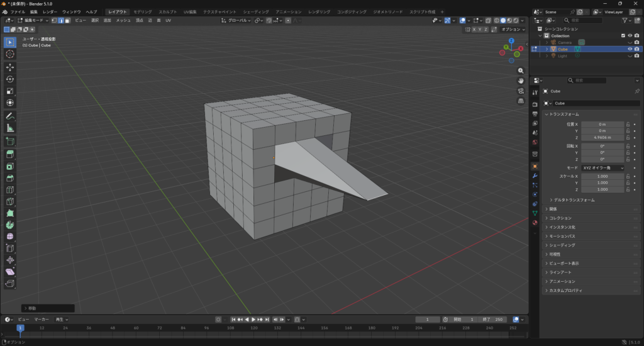Hide the Cube object via eye icon
644x346 pixels.
click(630, 49)
